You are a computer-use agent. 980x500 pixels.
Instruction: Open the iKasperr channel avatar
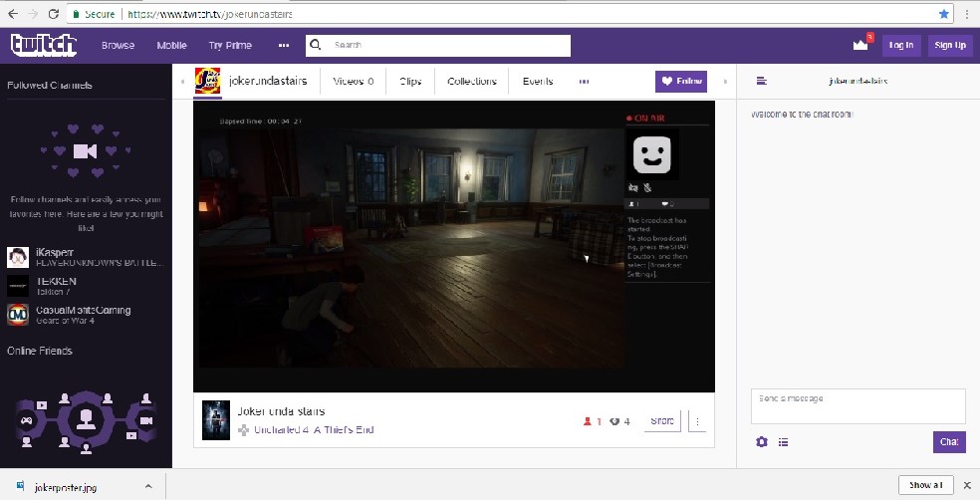click(x=18, y=258)
